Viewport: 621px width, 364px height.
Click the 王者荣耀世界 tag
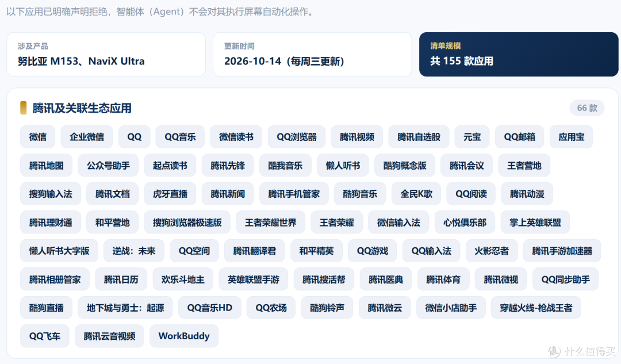pos(270,223)
